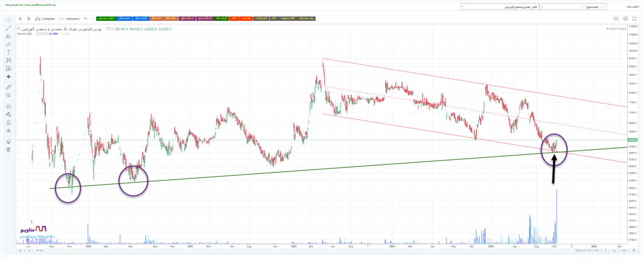Viewport: 644px width, 267px height.
Task: Select the crosshair cursor tool
Action: [9, 19]
